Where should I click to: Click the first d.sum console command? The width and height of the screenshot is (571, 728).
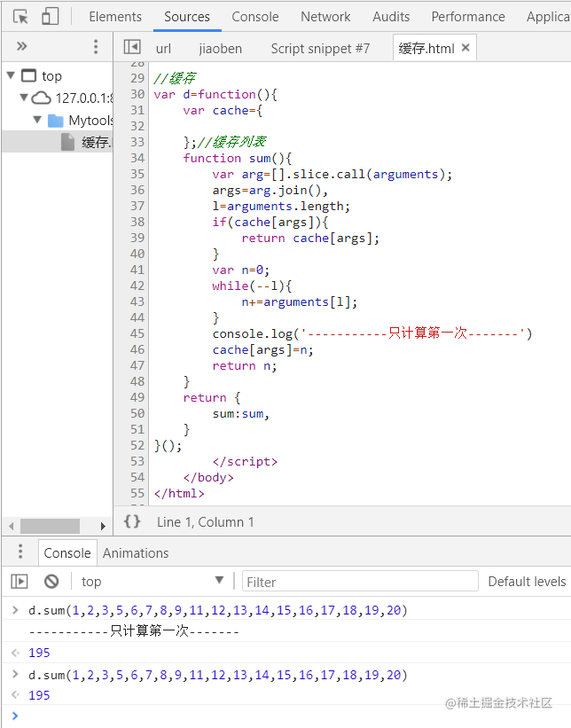(218, 610)
